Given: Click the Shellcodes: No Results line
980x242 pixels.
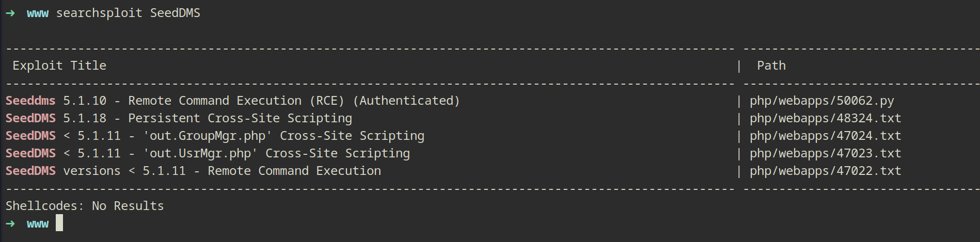Looking at the screenshot, I should 85,206.
